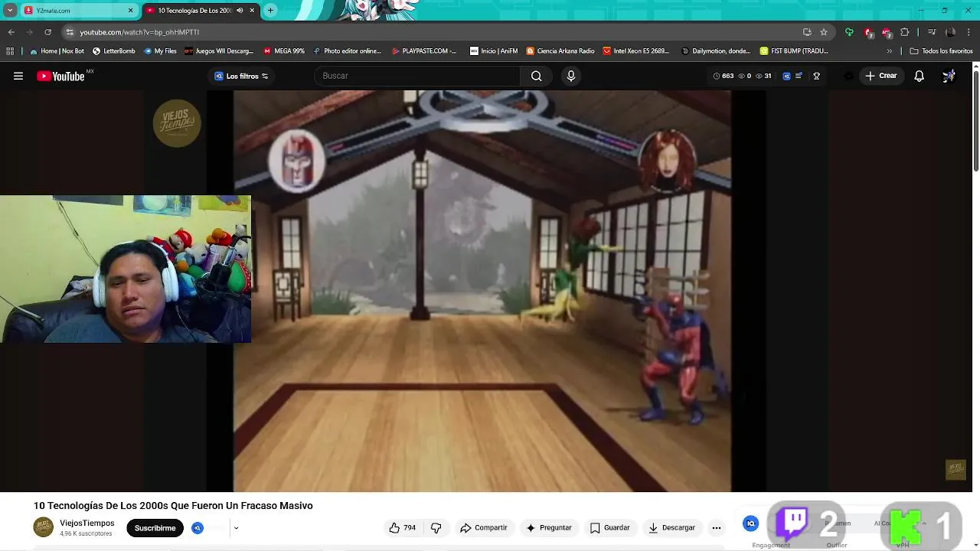The image size is (980, 551).
Task: Mute the tab via speaker icon
Action: 240,11
